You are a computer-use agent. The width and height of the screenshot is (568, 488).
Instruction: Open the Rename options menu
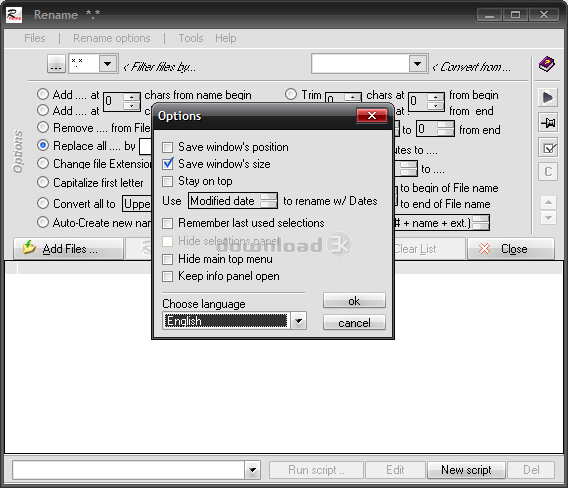pyautogui.click(x=112, y=38)
